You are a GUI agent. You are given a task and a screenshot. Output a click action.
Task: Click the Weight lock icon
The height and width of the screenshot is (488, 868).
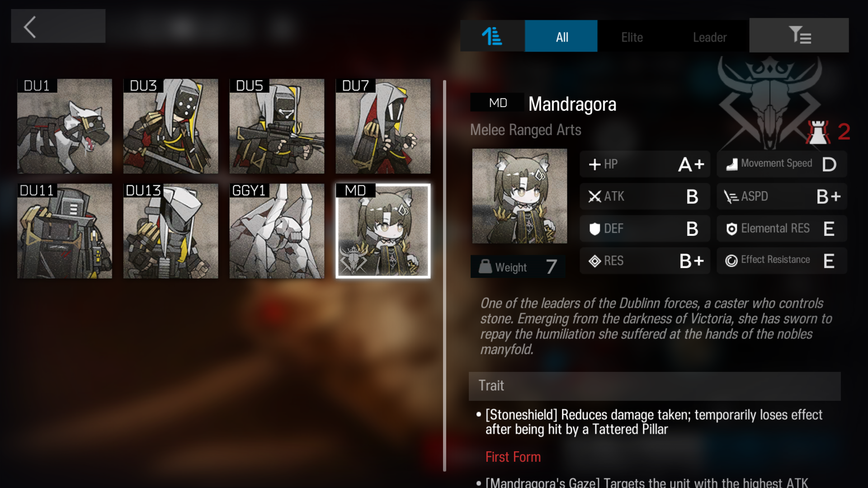(486, 267)
